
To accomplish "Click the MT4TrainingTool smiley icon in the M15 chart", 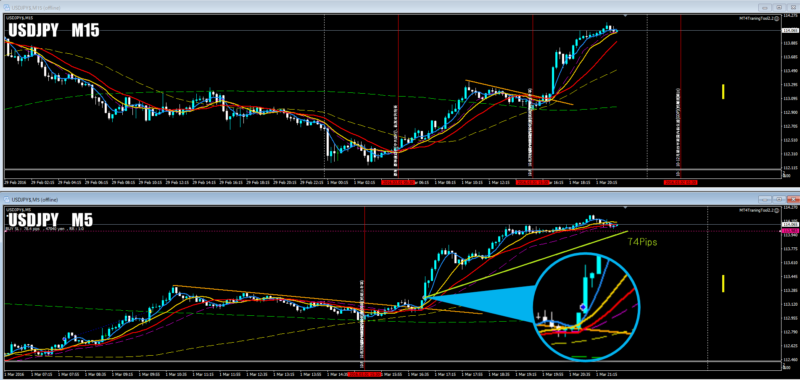I will [776, 18].
